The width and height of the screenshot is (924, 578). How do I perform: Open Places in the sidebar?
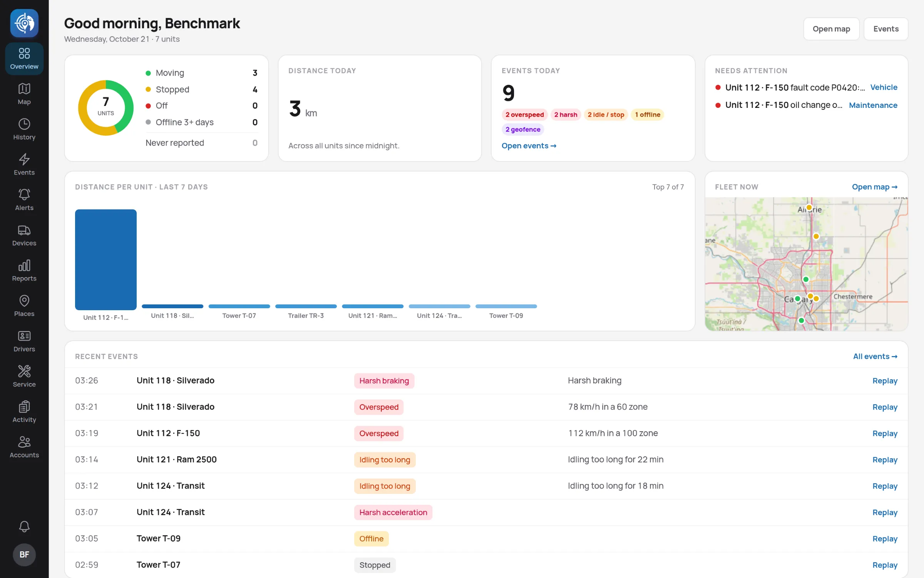click(24, 306)
